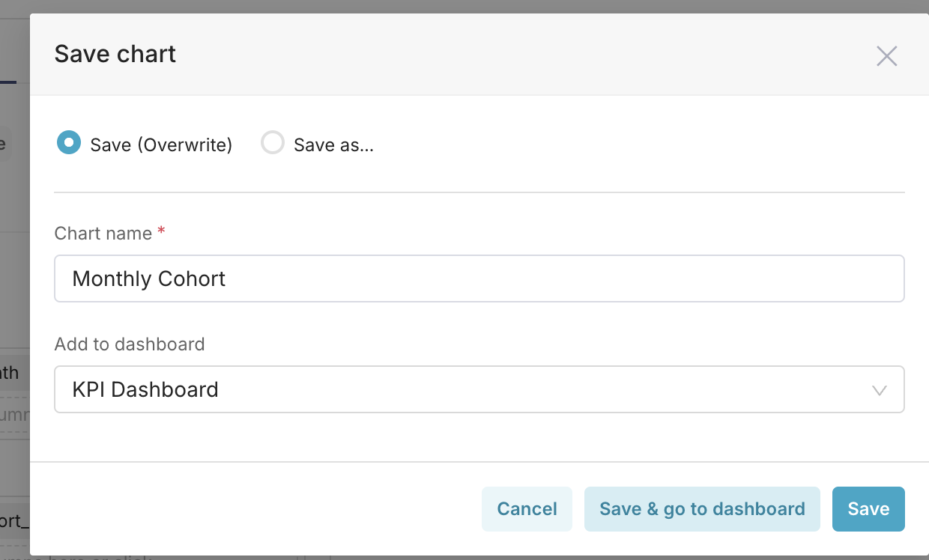Choose the Save as... radio option
This screenshot has height=560, width=929.
[273, 142]
